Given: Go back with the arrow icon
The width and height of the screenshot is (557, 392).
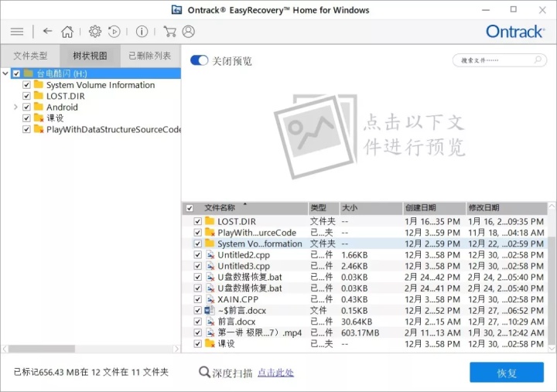Looking at the screenshot, I should [x=48, y=31].
